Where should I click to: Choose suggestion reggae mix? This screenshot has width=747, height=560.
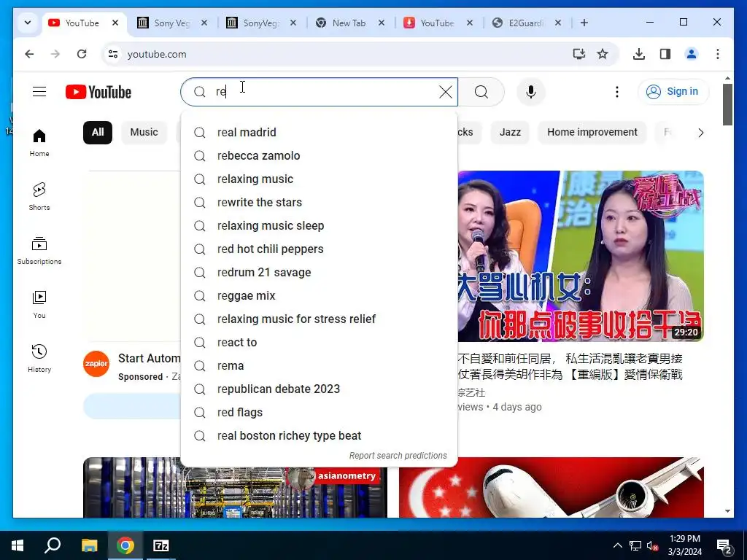[x=320, y=296]
